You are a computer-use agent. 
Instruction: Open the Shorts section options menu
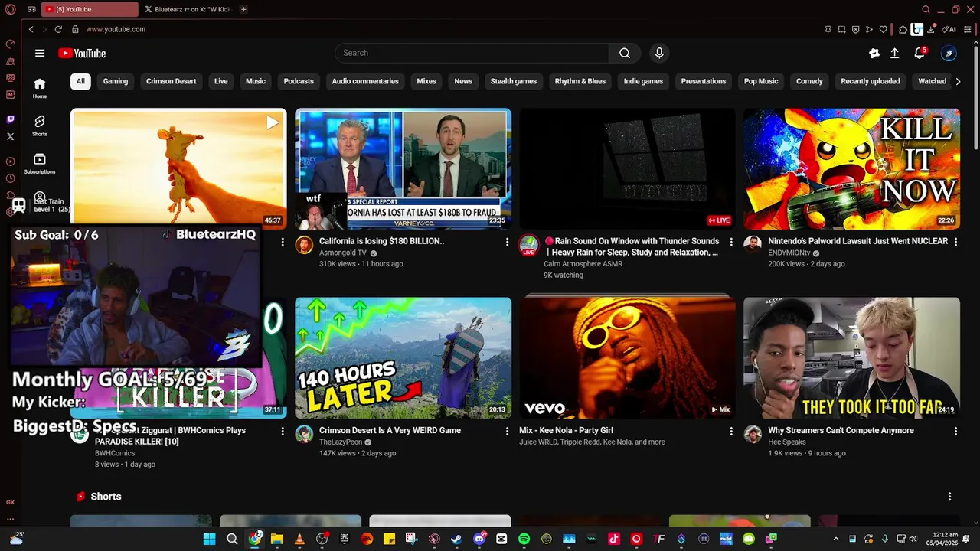[949, 497]
